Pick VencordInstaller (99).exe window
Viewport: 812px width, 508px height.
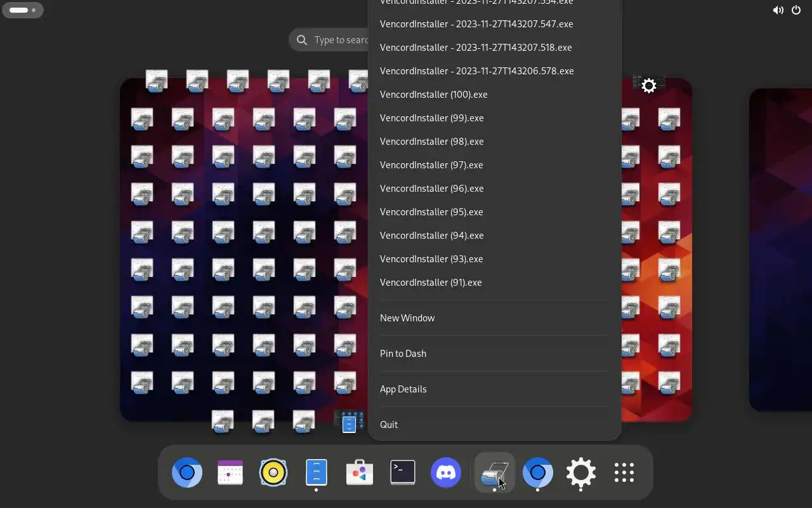[495, 118]
